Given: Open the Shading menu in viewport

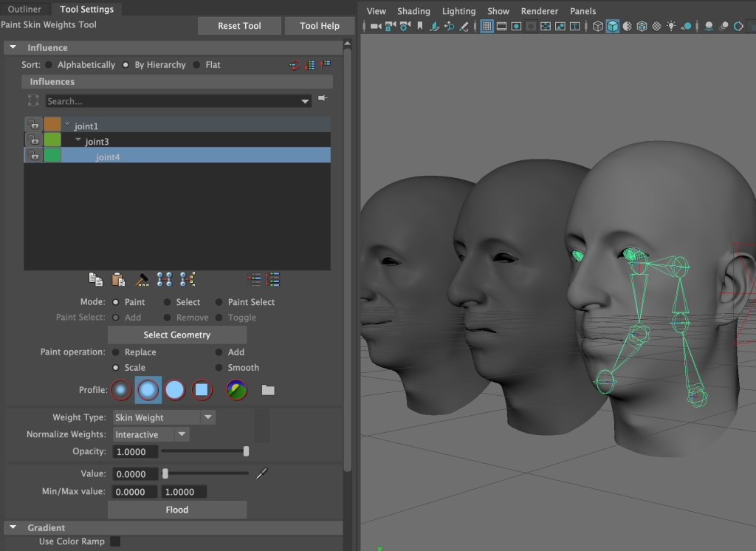Looking at the screenshot, I should pyautogui.click(x=413, y=11).
